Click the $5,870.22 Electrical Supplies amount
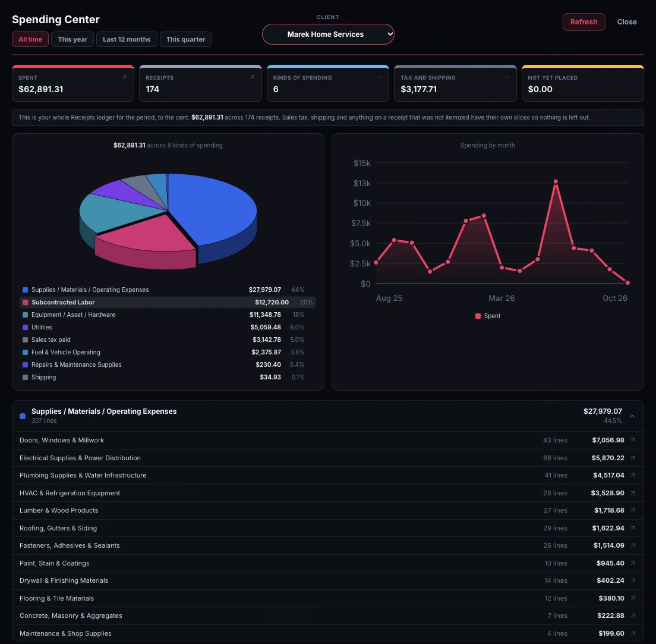 pyautogui.click(x=608, y=458)
